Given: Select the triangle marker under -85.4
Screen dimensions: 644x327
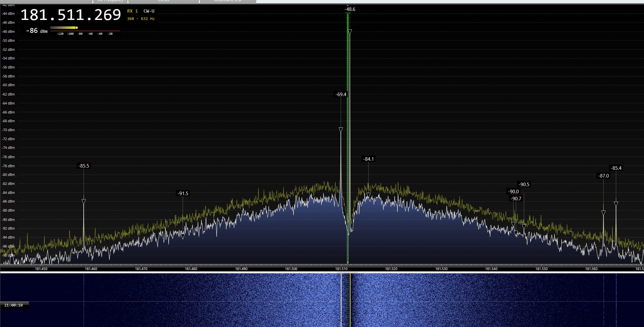Looking at the screenshot, I should click(616, 204).
